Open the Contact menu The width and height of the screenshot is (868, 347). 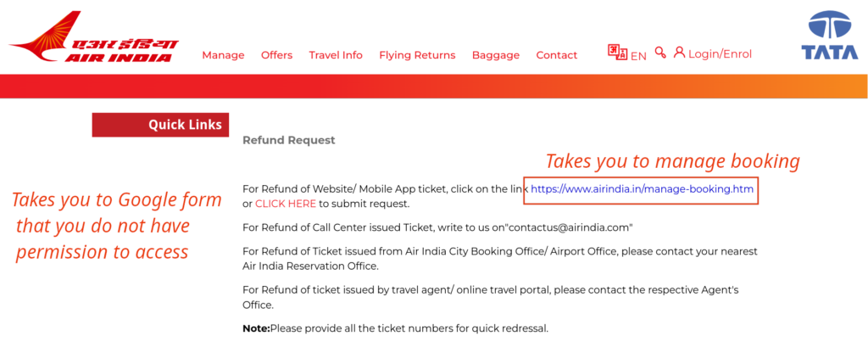click(x=557, y=55)
